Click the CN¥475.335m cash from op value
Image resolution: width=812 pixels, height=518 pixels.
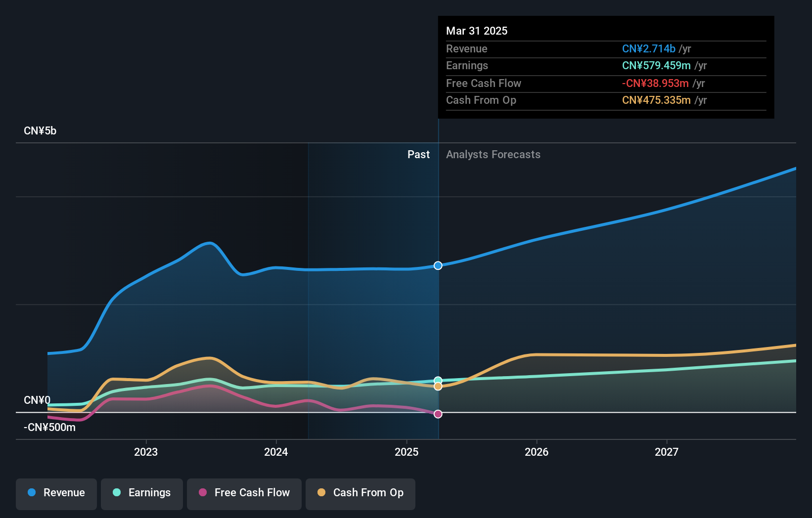(x=656, y=100)
